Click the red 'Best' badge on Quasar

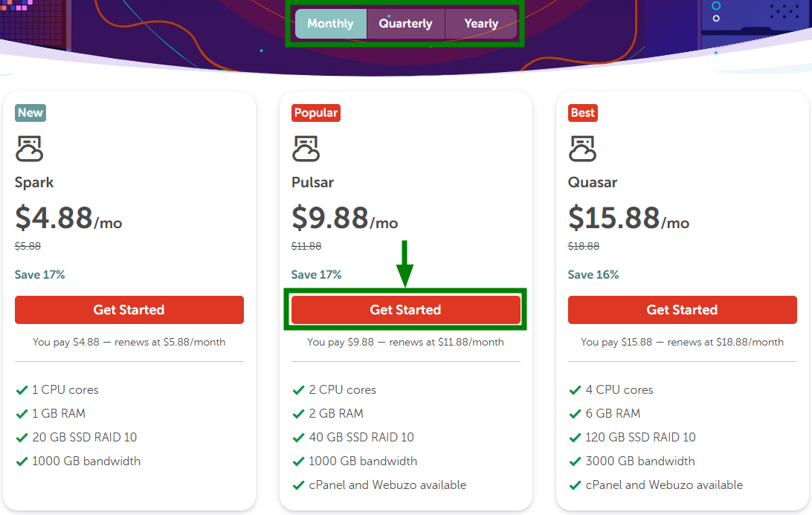point(583,113)
